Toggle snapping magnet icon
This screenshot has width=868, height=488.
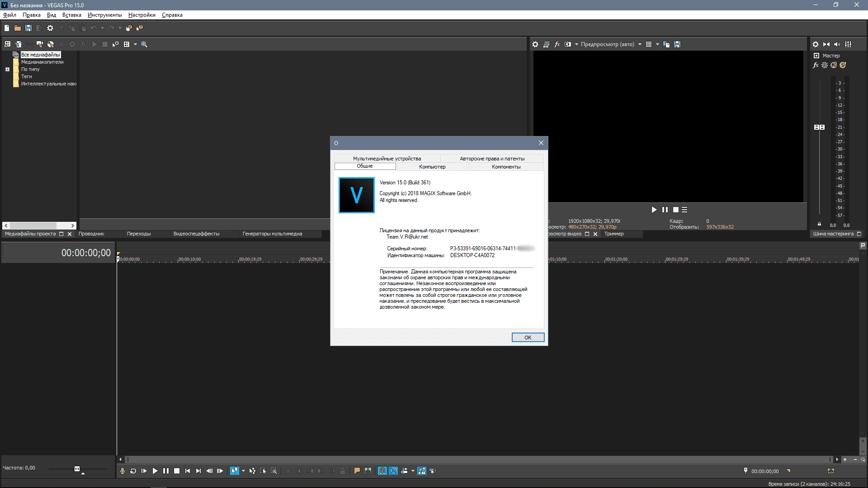click(x=382, y=471)
